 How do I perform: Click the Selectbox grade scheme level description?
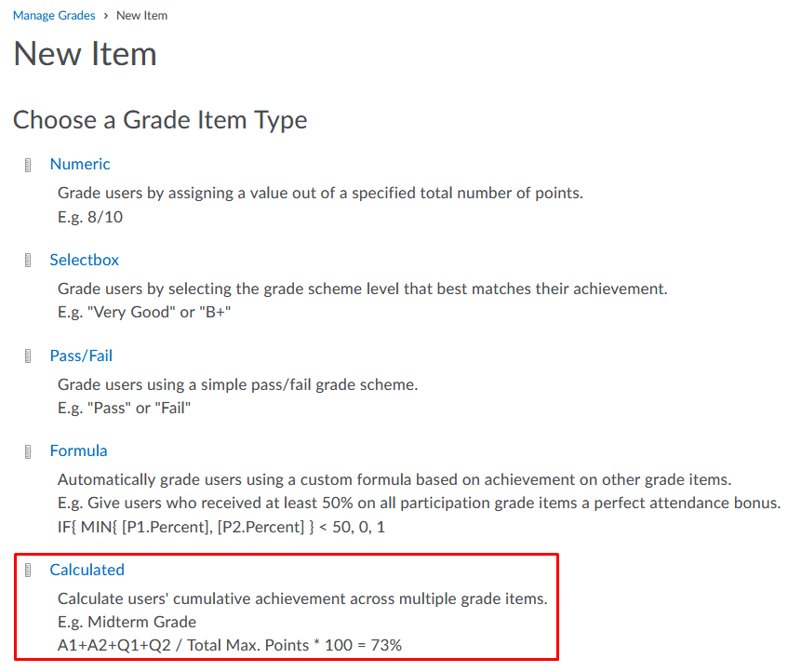tap(362, 289)
